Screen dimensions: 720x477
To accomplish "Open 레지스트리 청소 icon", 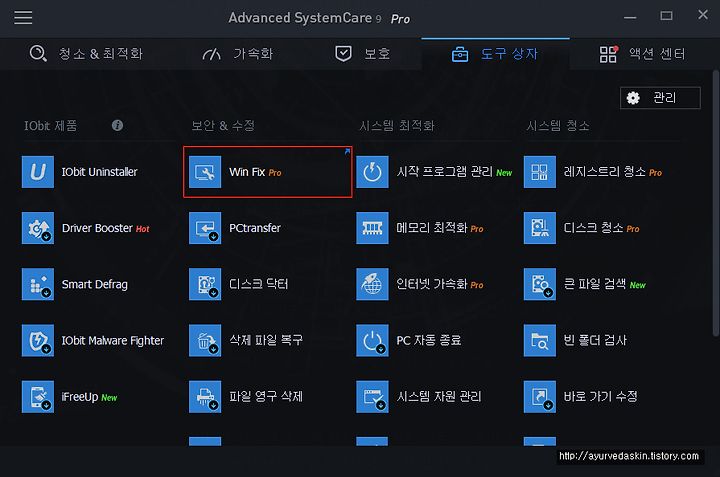I will (540, 172).
